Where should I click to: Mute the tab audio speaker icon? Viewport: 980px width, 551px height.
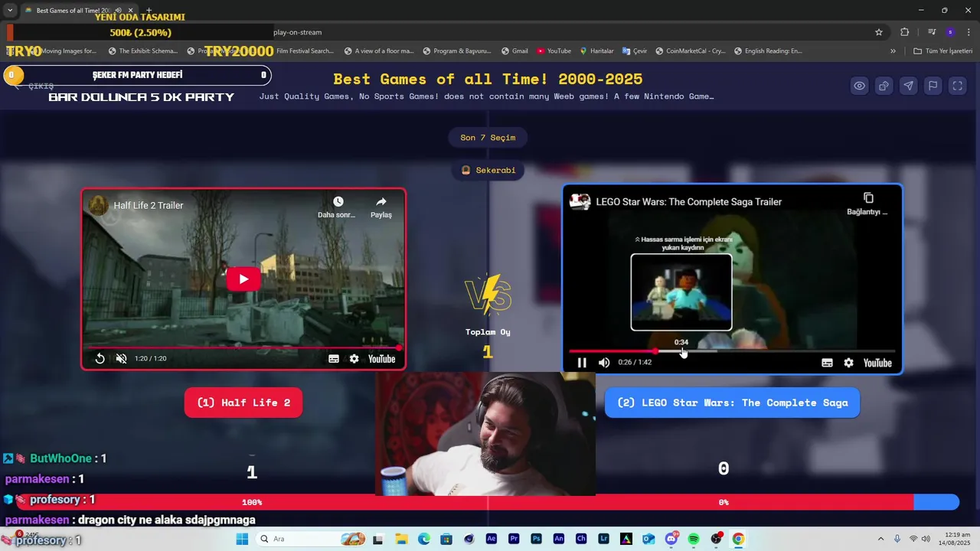[118, 11]
